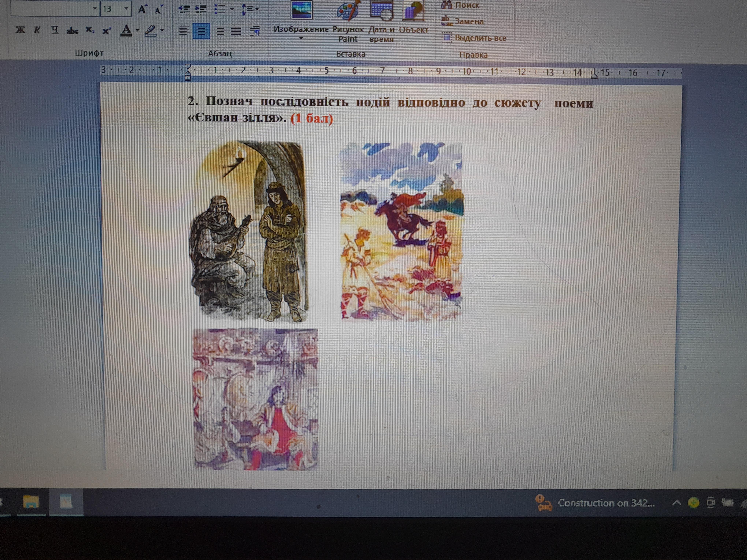Viewport: 747px width, 560px height.
Task: Click the text highlight color marker
Action: [x=151, y=31]
